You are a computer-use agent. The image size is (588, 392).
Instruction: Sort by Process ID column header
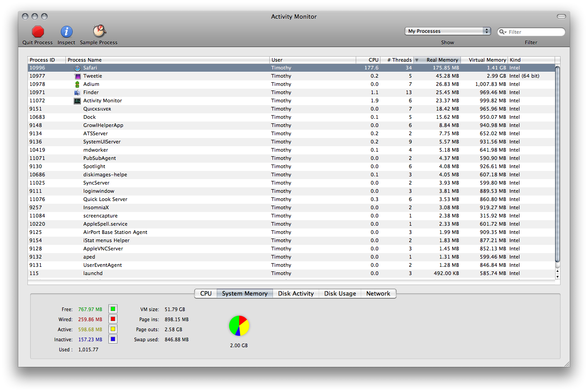(47, 60)
